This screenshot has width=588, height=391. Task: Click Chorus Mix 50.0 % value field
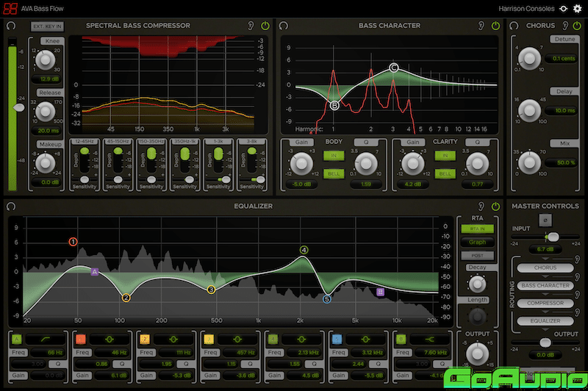(562, 162)
